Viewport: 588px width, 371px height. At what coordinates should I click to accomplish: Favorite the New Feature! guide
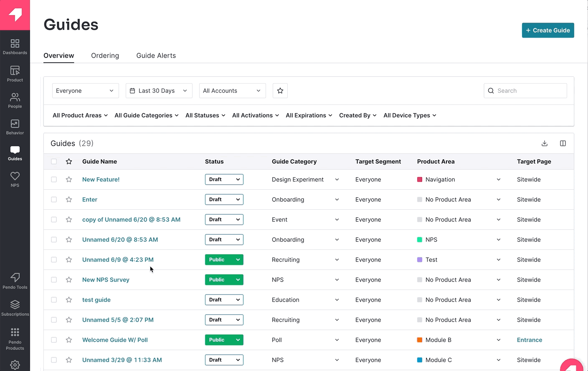69,180
